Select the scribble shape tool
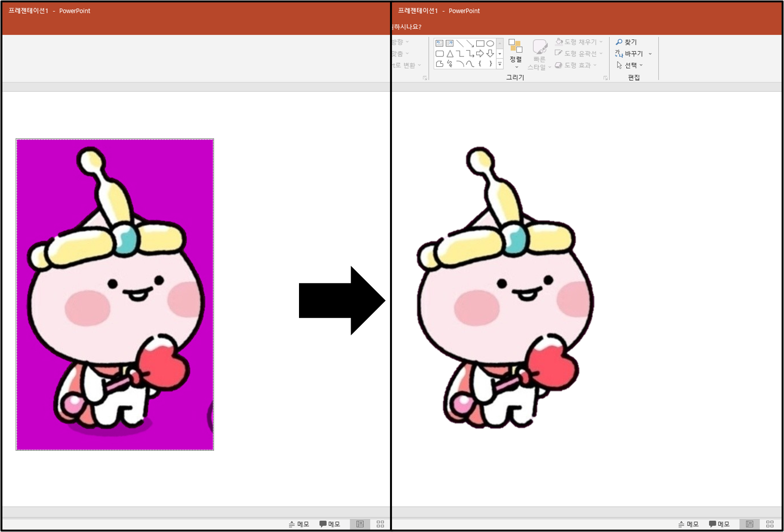Image resolution: width=784 pixels, height=532 pixels. point(449,64)
